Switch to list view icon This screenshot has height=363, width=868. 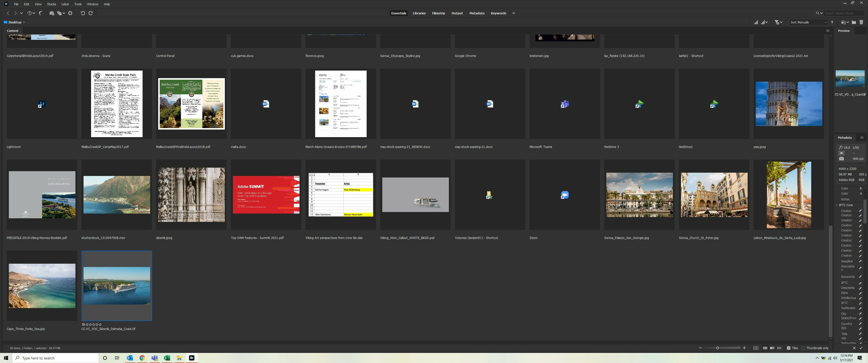(x=779, y=348)
